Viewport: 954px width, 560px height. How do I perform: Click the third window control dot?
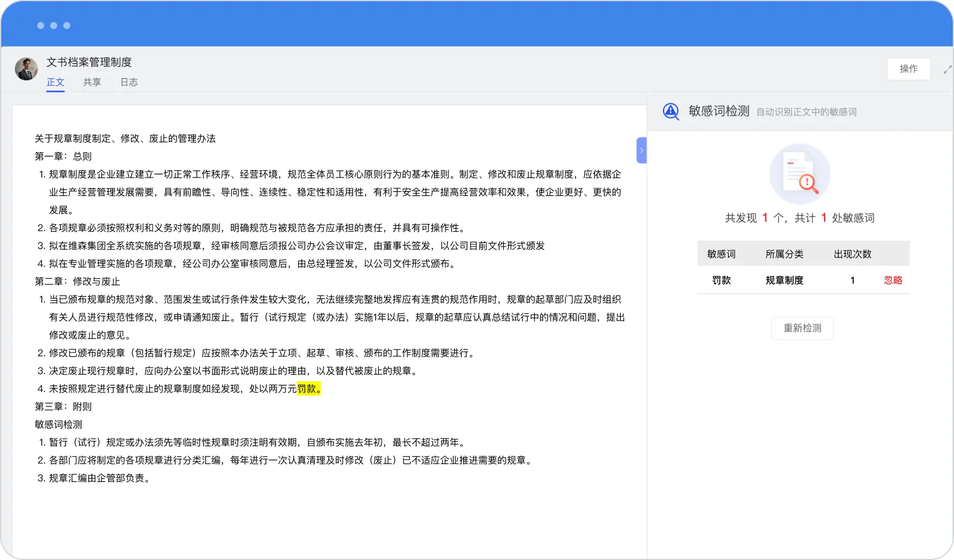(67, 26)
